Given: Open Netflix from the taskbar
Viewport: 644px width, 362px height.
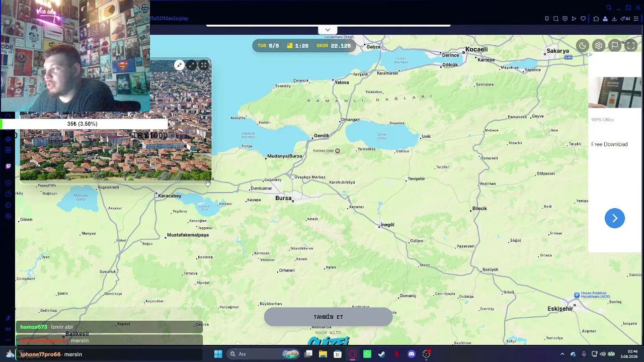Looking at the screenshot, I should coord(396,354).
